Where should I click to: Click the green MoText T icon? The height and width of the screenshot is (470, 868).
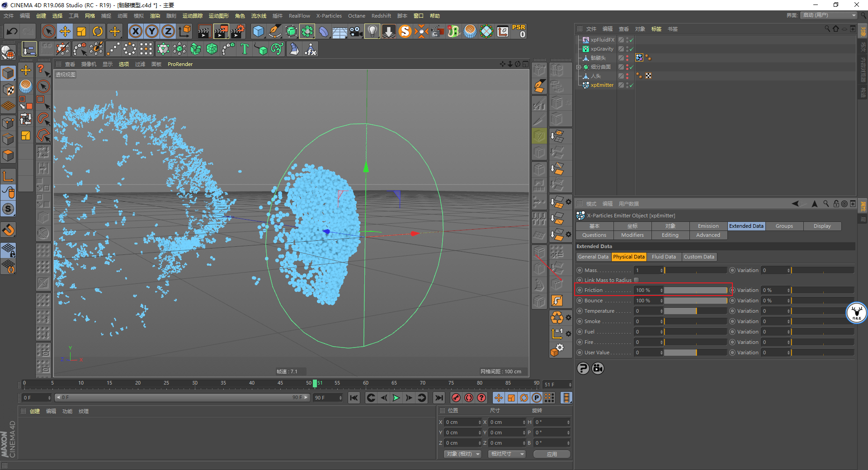pyautogui.click(x=245, y=49)
